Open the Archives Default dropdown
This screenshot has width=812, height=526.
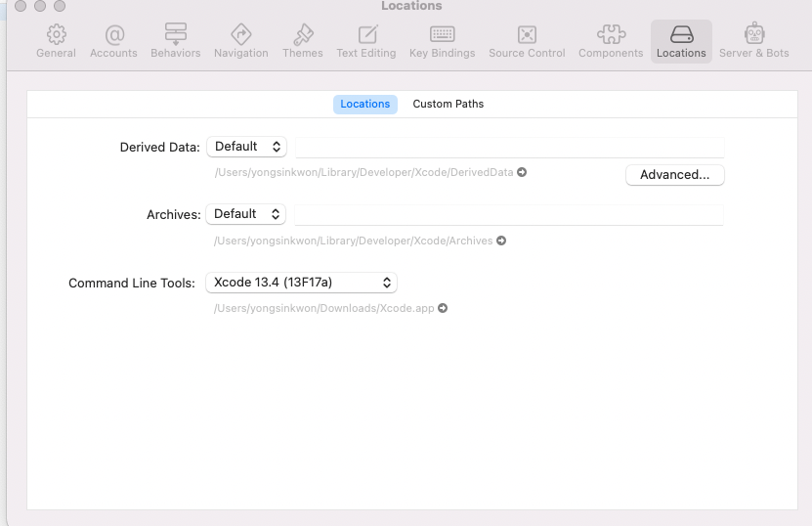246,214
